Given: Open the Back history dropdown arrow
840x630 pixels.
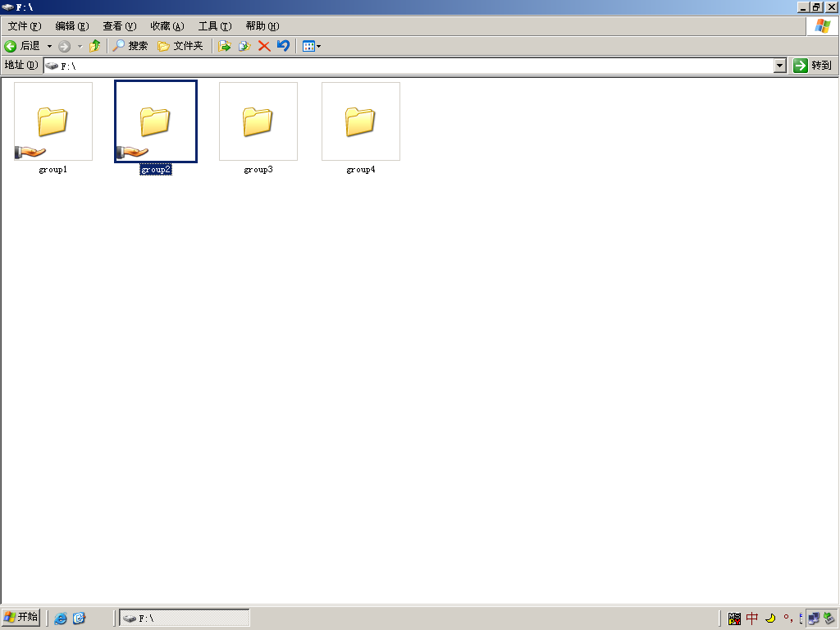Looking at the screenshot, I should coord(49,46).
